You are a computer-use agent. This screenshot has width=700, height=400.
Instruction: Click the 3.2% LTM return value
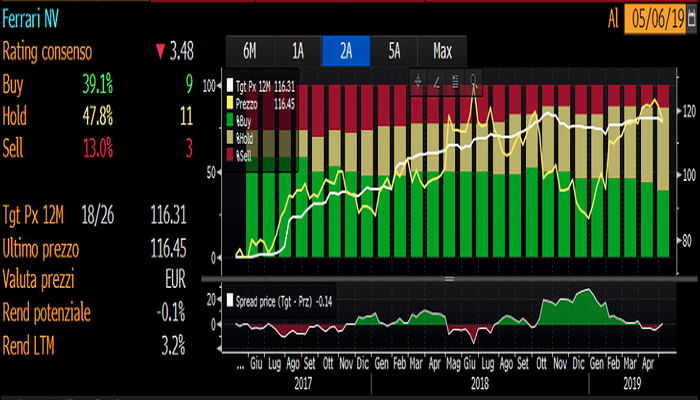click(174, 346)
